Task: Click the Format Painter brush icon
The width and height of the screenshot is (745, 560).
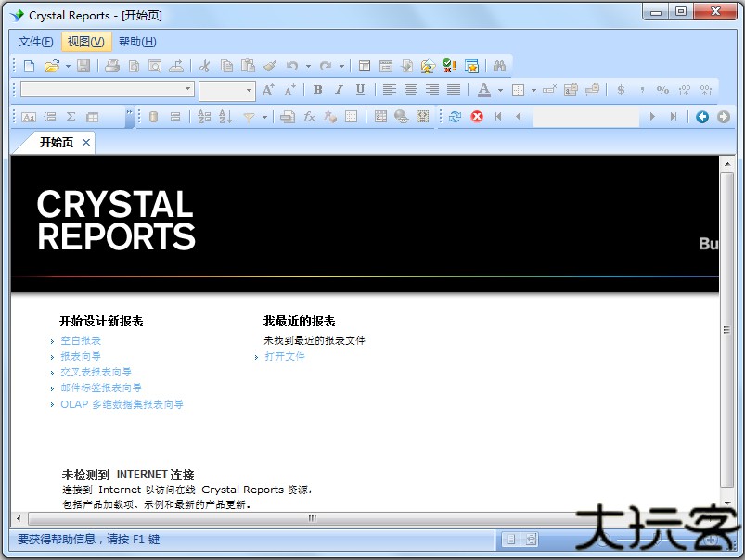Action: 269,66
